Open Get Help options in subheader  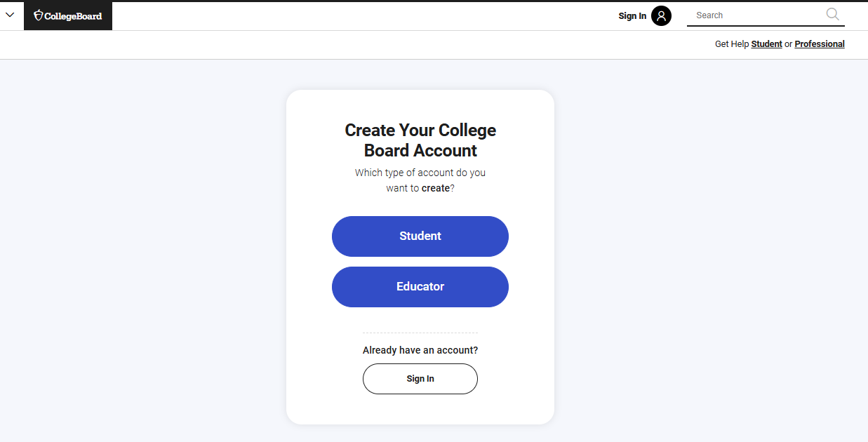(x=732, y=43)
